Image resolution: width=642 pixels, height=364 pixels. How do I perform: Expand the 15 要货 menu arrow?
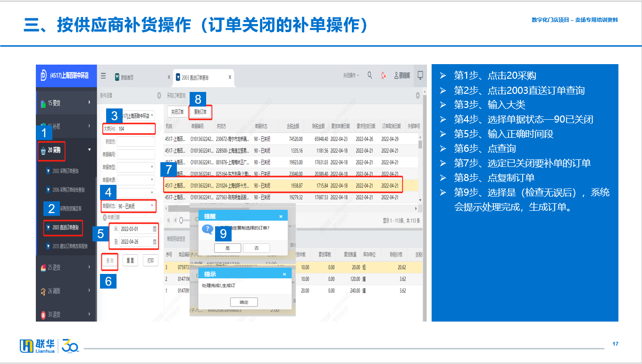point(89,102)
